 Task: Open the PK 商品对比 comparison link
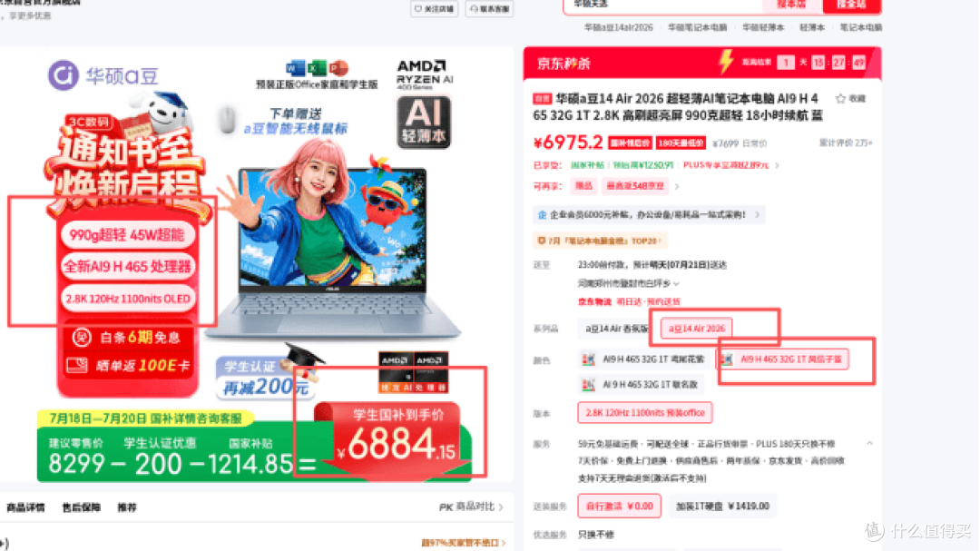click(x=471, y=507)
